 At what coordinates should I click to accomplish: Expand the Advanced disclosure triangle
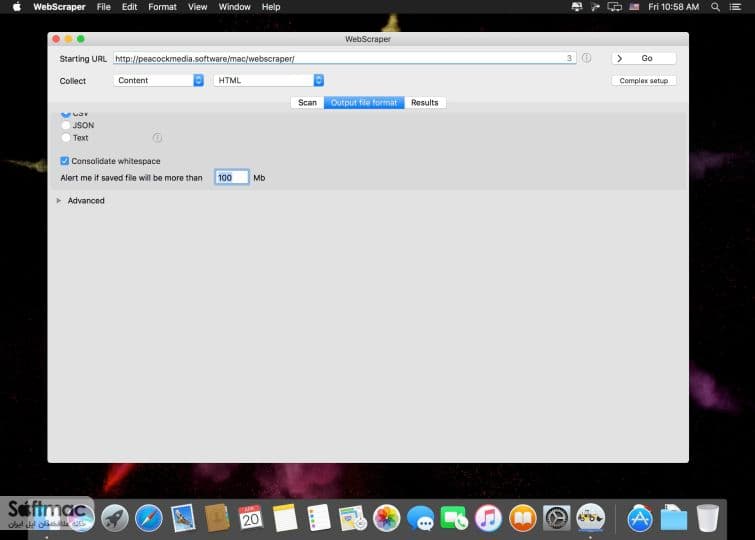(59, 200)
